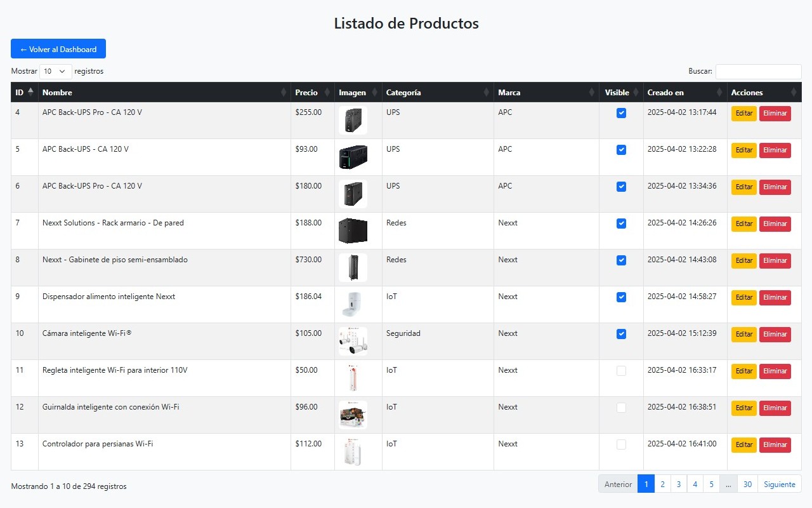
Task: Sort by the Creado en column header
Action: click(x=685, y=92)
